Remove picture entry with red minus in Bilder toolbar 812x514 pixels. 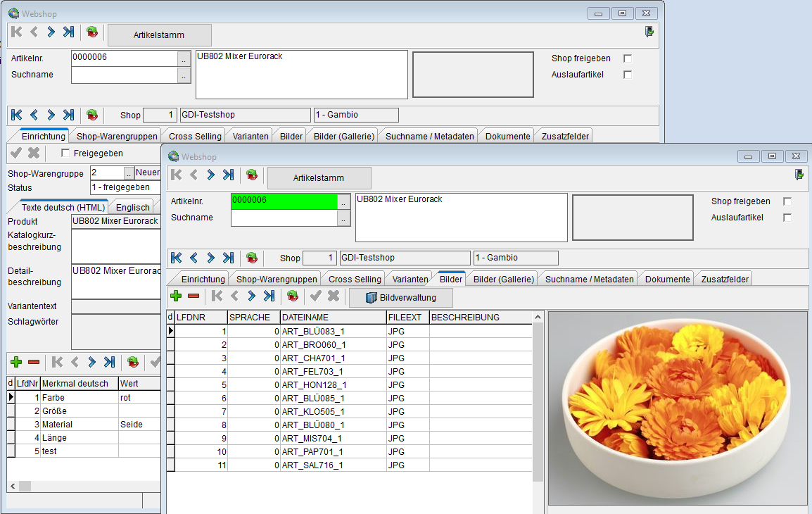click(x=193, y=297)
